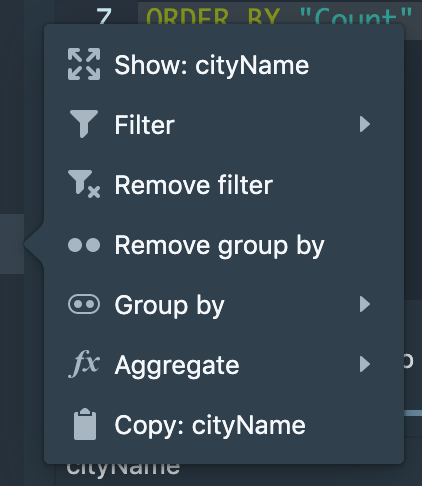Click the ORDER BY "Count" line in editor
This screenshot has height=486, width=422.
point(279,13)
